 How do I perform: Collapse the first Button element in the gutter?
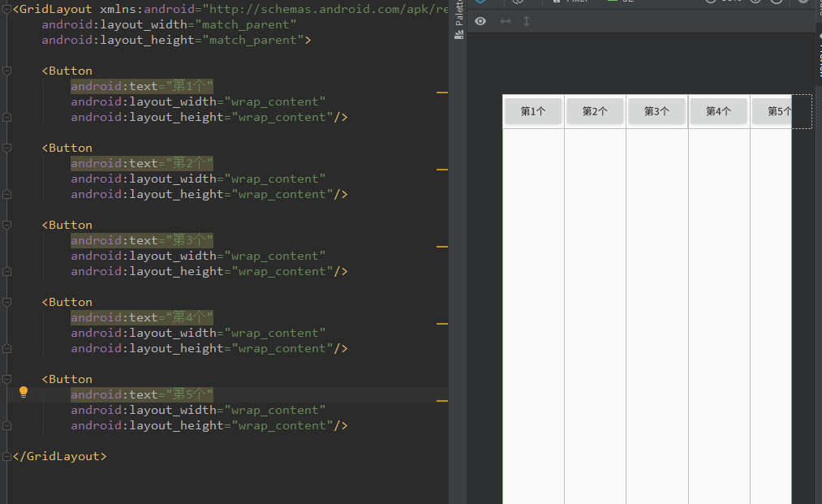pos(6,71)
